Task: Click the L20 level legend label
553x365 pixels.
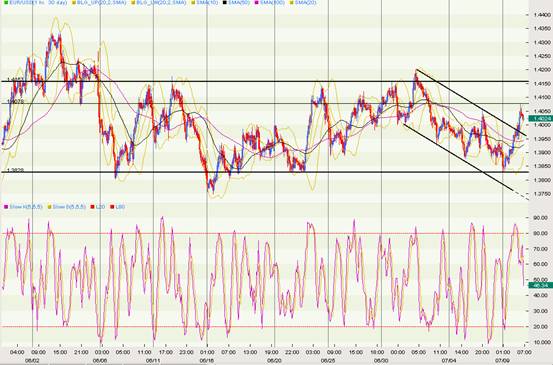Action: [101, 207]
